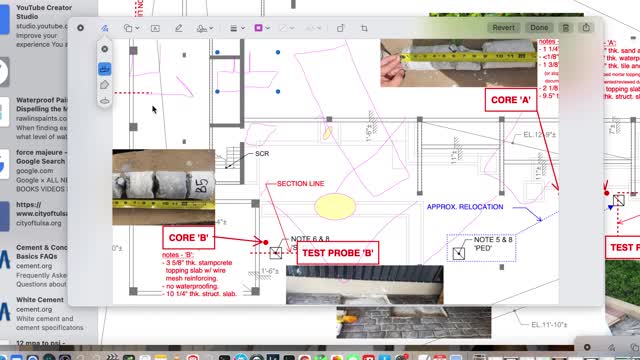
Task: Open the Text Style icon
Action: (x=310, y=28)
